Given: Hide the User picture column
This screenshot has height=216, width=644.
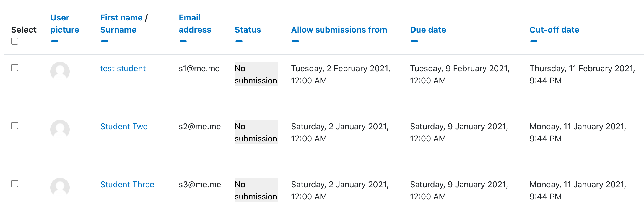Looking at the screenshot, I should [55, 41].
